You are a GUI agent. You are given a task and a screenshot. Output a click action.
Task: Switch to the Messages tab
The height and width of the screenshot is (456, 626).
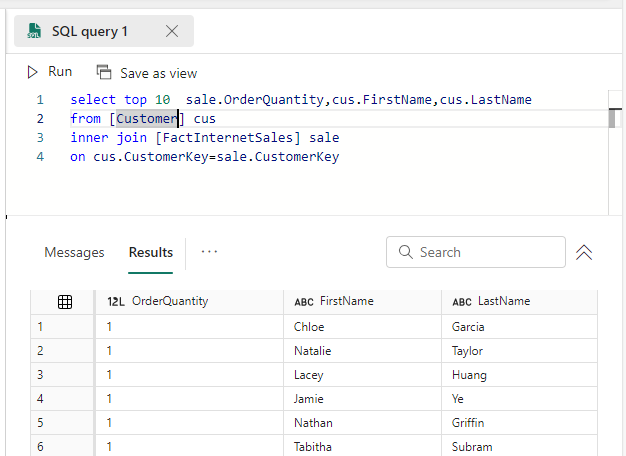coord(74,252)
